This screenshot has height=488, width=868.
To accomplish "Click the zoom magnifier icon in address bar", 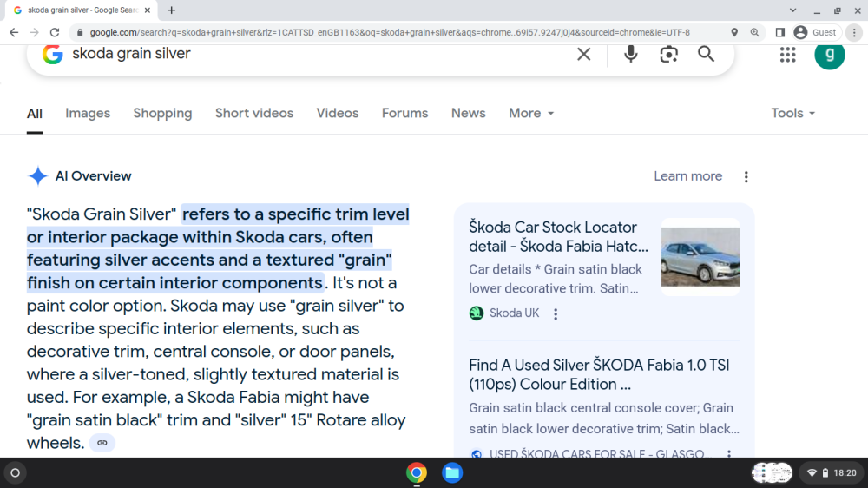I will 754,33.
